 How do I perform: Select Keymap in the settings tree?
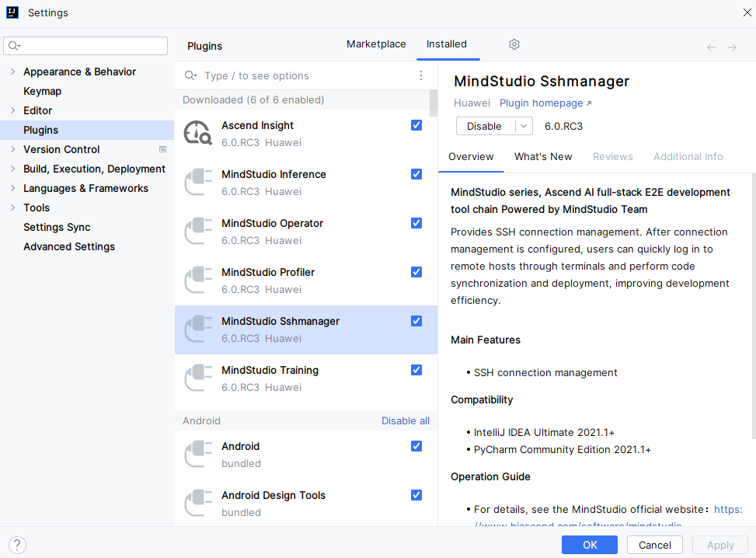[x=43, y=91]
